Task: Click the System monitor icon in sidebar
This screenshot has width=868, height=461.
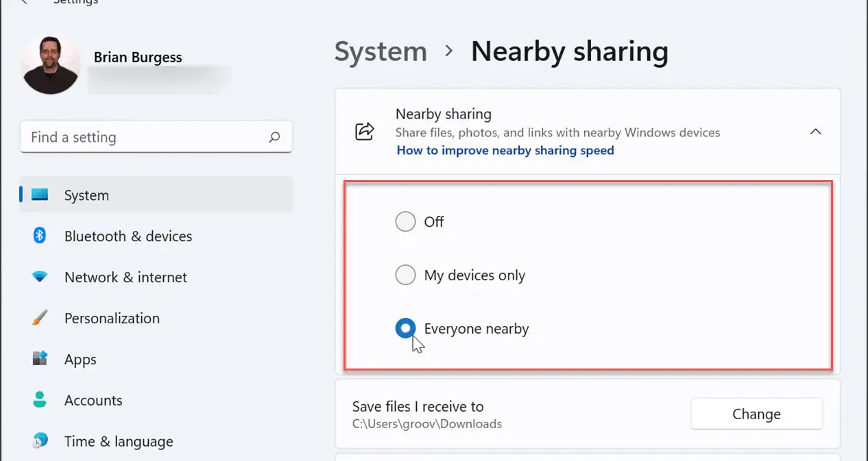Action: click(40, 195)
